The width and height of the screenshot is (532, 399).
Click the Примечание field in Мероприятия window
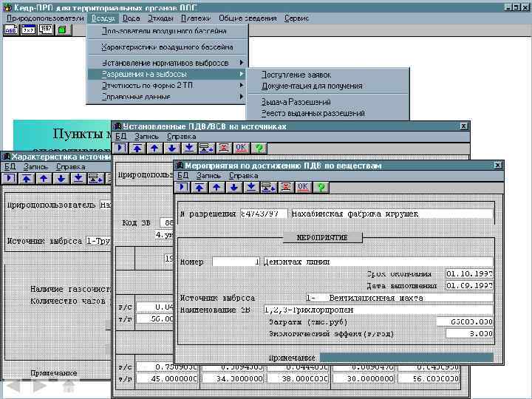coord(406,358)
